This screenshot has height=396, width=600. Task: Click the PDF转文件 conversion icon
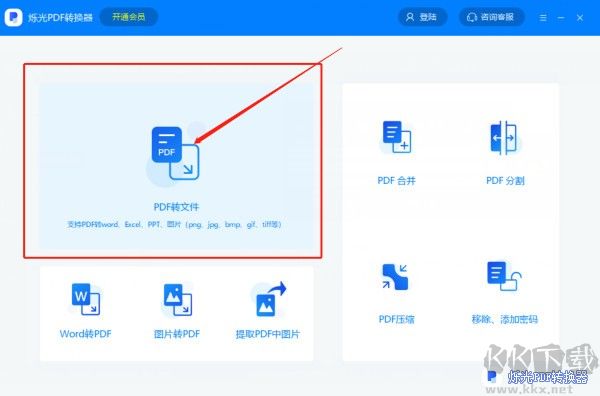(175, 153)
